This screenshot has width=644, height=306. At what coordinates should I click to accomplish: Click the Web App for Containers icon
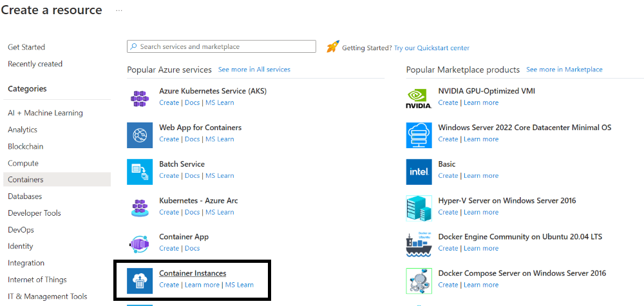click(x=140, y=135)
